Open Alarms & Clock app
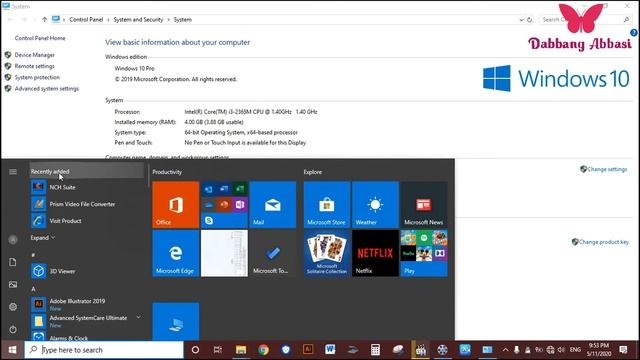The width and height of the screenshot is (640, 360). (x=87, y=338)
